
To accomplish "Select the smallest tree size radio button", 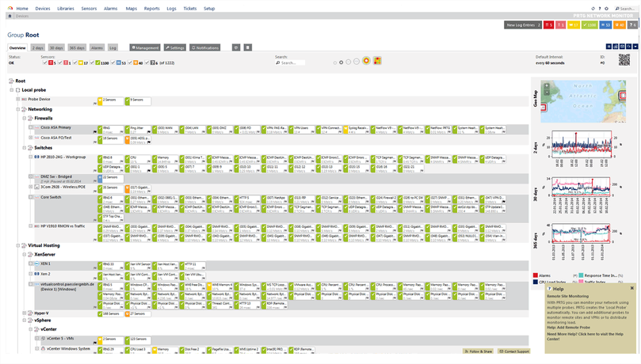I will (335, 63).
